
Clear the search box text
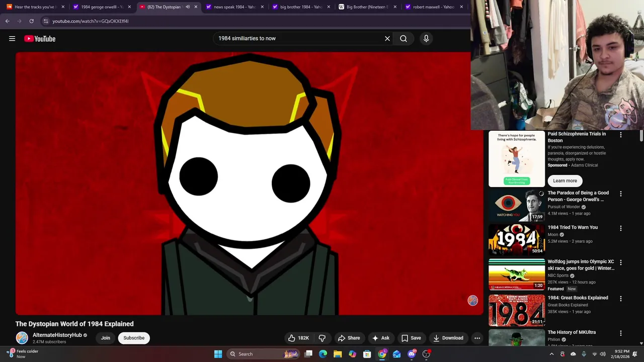[387, 38]
